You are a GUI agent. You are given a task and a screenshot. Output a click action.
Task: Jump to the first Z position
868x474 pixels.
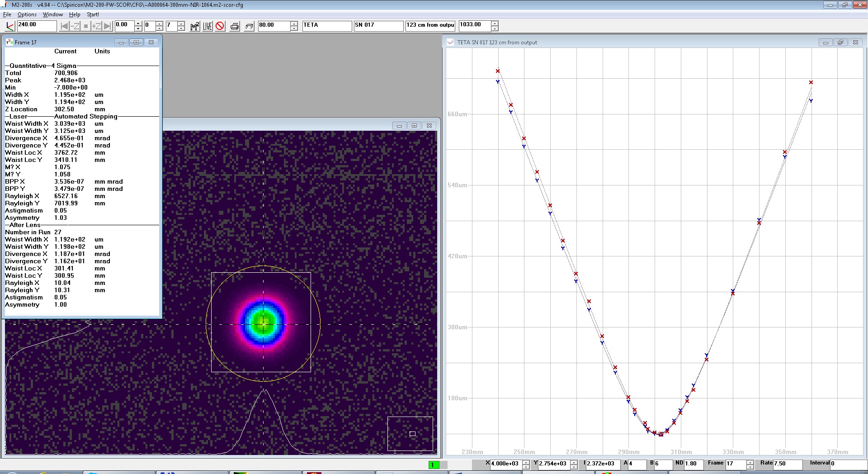(65, 26)
